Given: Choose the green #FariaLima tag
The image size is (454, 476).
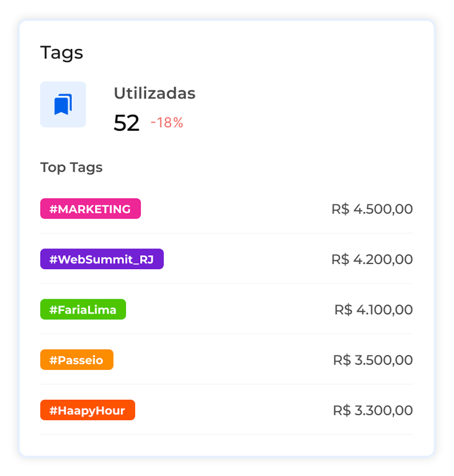Looking at the screenshot, I should coord(83,309).
